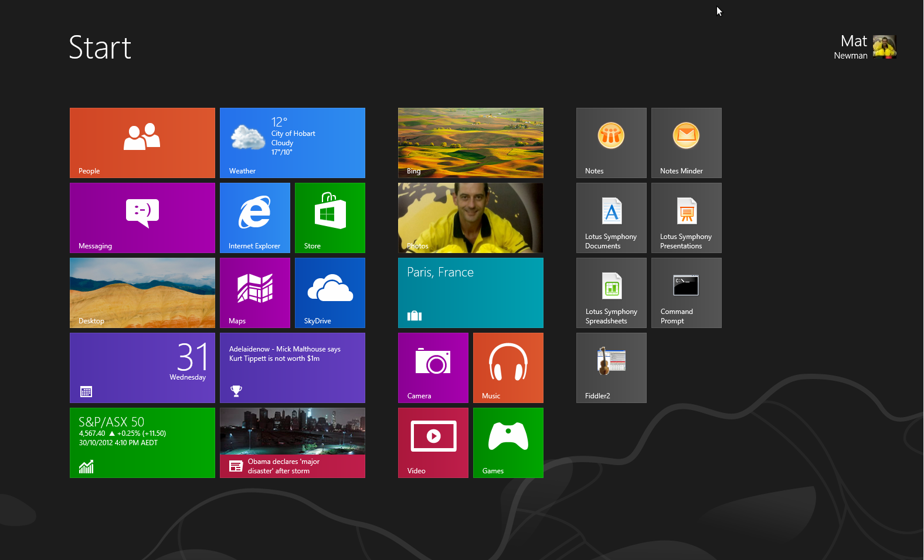Open the Travel tile for Paris, France
Image resolution: width=924 pixels, height=560 pixels.
pyautogui.click(x=471, y=293)
